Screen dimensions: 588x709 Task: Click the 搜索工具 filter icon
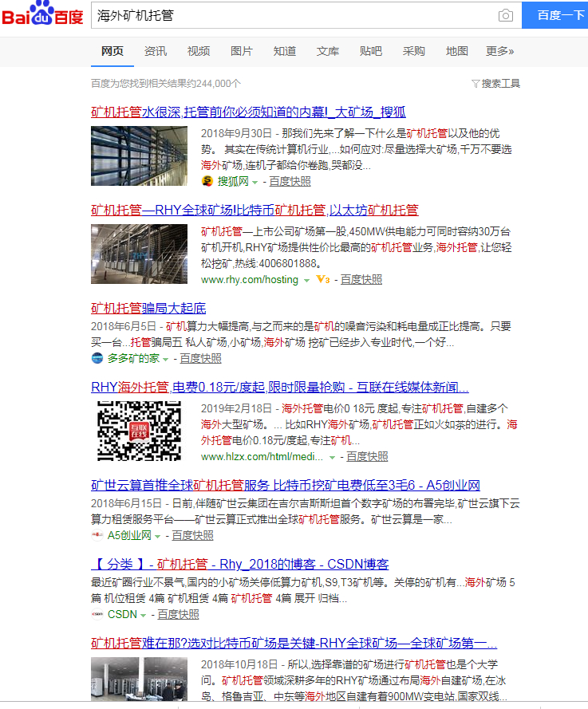click(476, 84)
